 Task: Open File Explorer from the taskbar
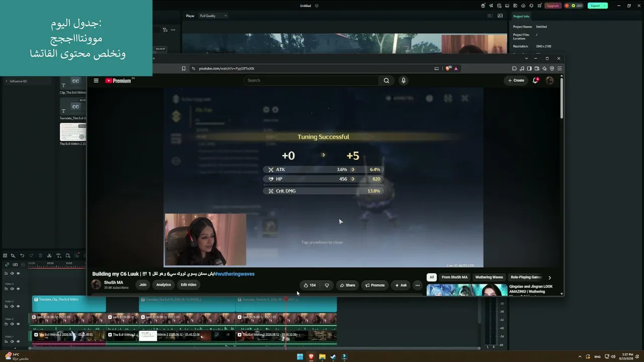click(x=322, y=357)
